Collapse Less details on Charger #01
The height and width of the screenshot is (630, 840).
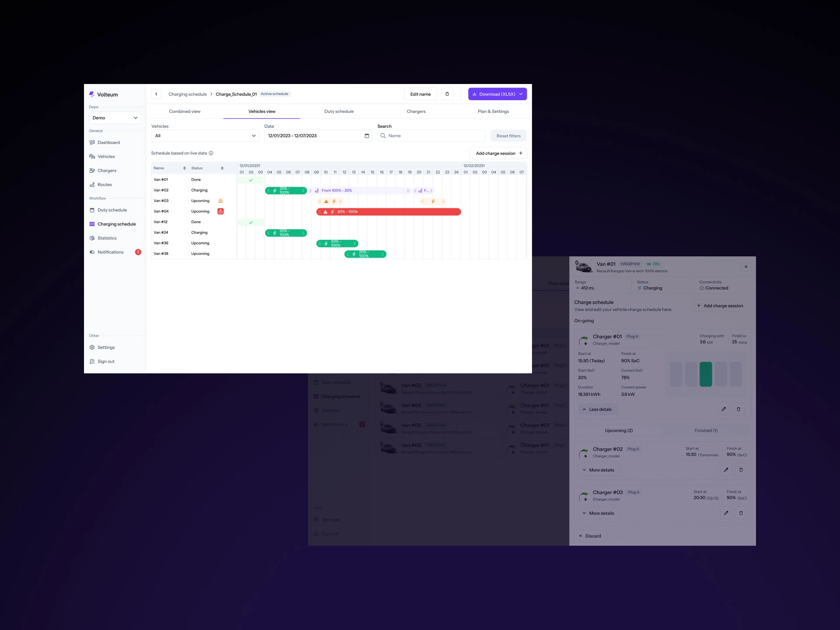[597, 409]
